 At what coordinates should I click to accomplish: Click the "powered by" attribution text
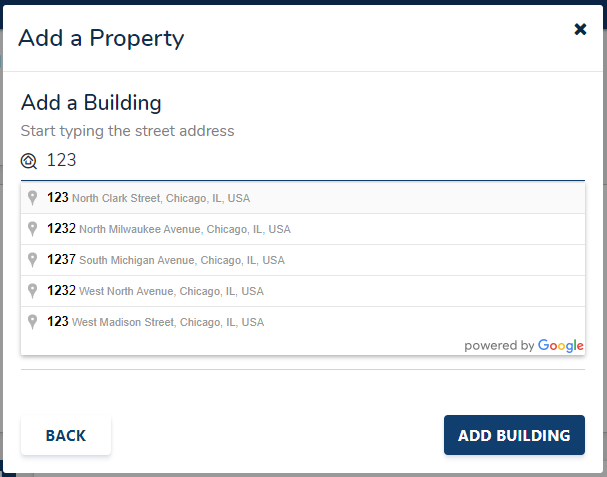(x=499, y=346)
